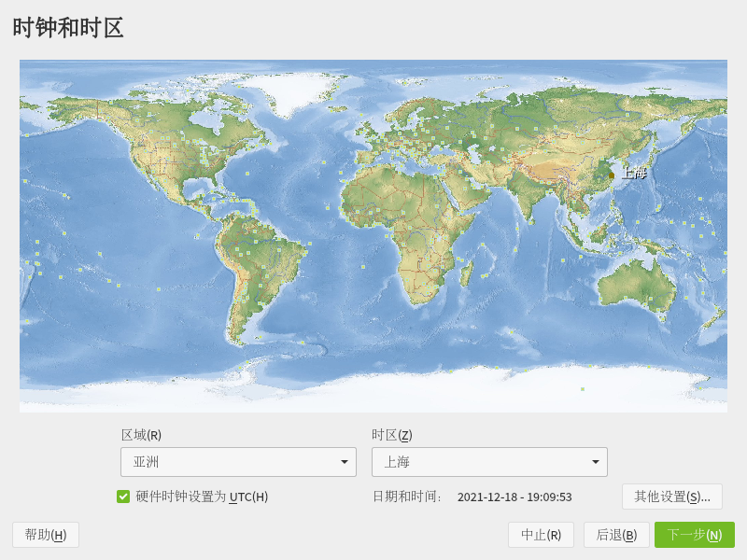Click the 帮助(H) help button

pyautogui.click(x=46, y=535)
